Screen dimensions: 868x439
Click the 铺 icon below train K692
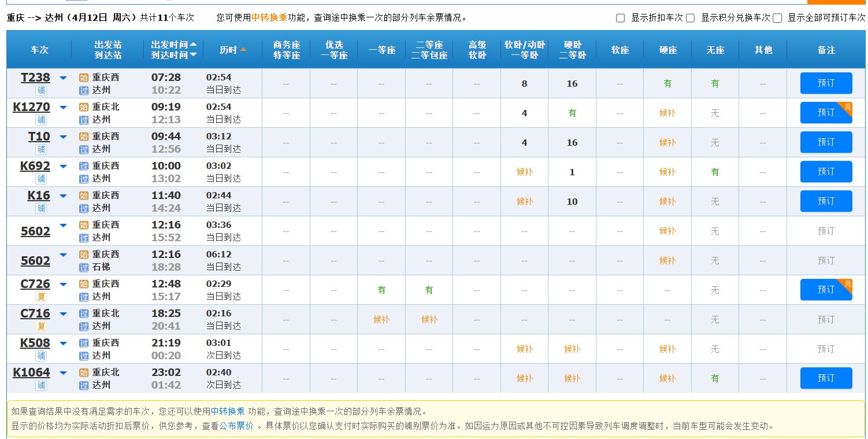(41, 179)
